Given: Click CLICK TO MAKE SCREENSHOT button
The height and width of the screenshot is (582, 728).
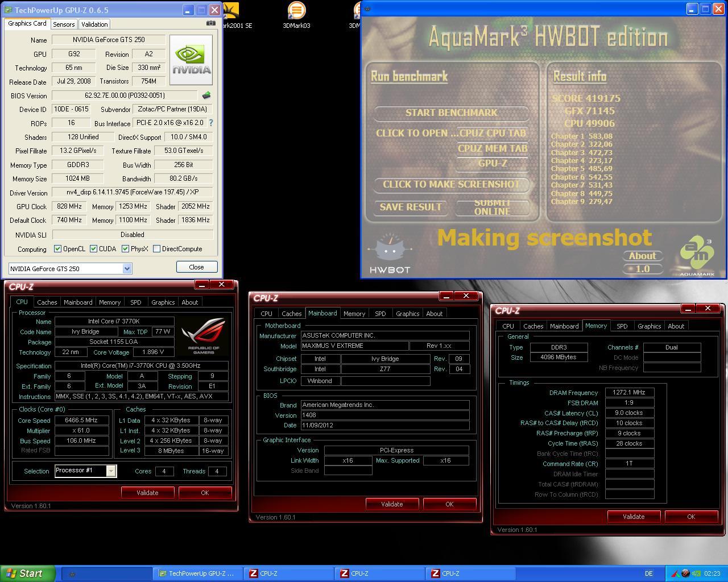Looking at the screenshot, I should pyautogui.click(x=452, y=184).
